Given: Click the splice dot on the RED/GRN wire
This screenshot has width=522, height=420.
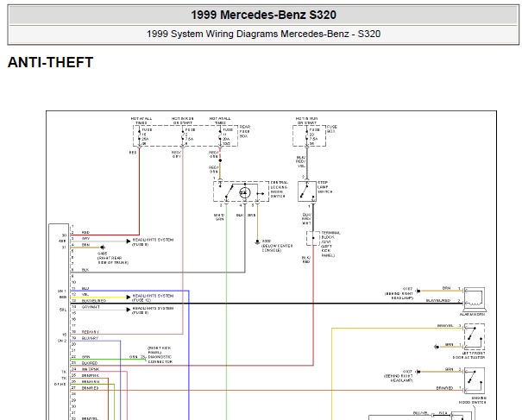Looking at the screenshot, I should tap(220, 160).
